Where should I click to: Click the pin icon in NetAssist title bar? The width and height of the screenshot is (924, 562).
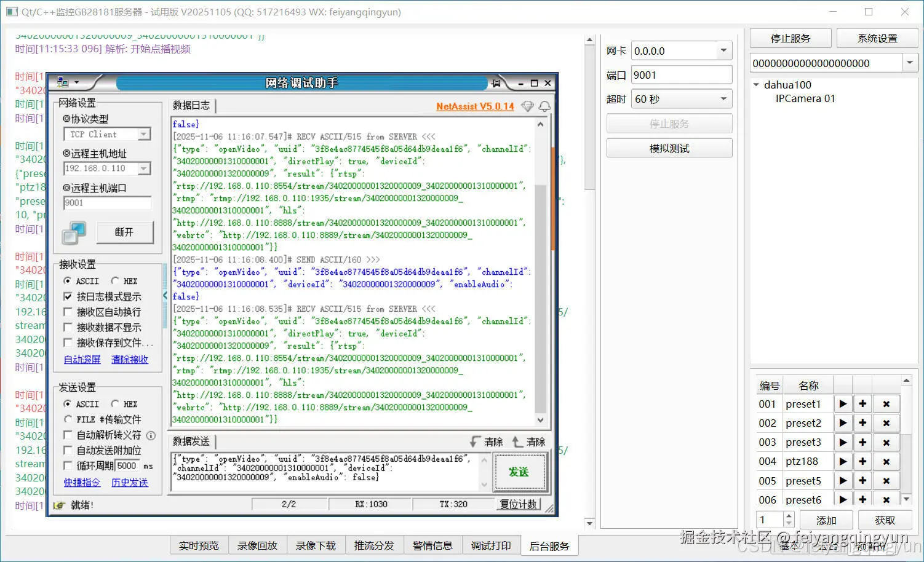(x=496, y=82)
